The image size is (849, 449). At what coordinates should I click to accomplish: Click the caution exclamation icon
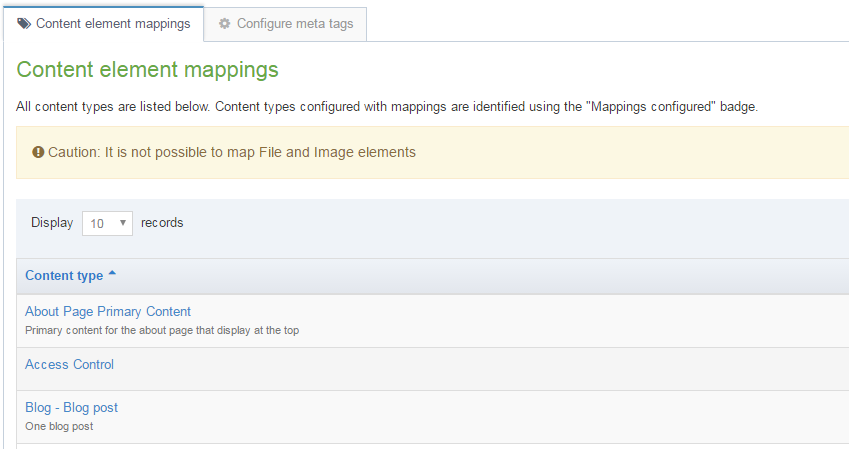point(38,153)
